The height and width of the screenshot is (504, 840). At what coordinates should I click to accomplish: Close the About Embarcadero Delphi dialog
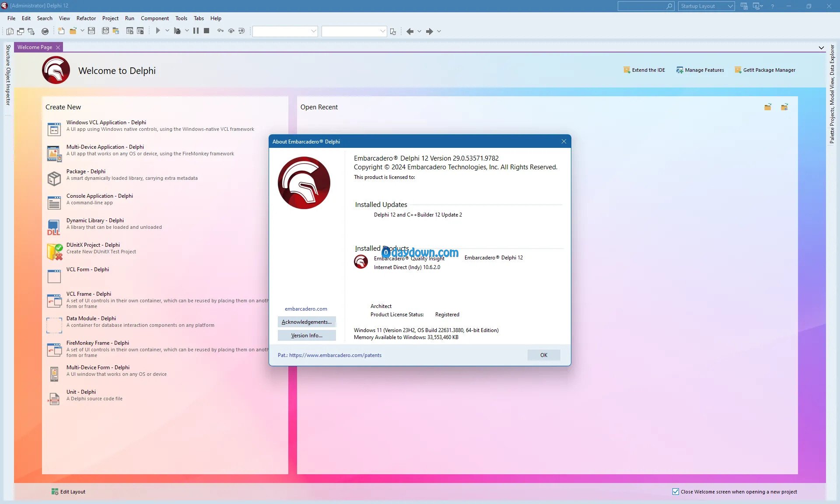point(564,141)
